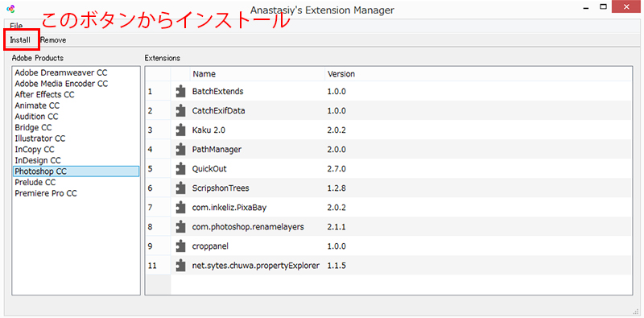Click the puzzle icon beside croppanel
Image resolution: width=644 pixels, height=318 pixels.
pos(180,246)
